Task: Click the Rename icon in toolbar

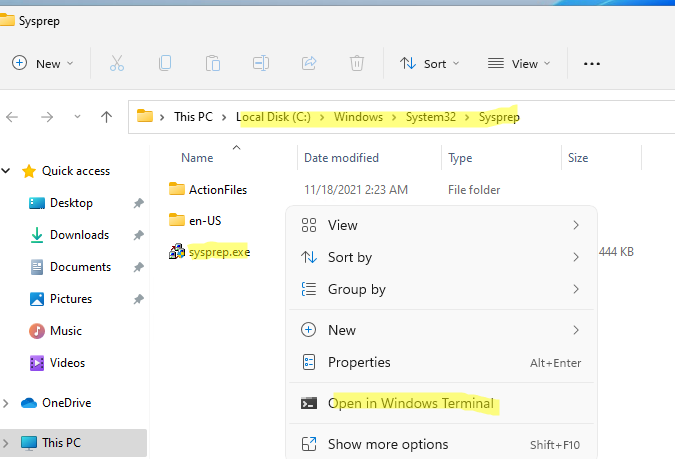Action: click(x=261, y=63)
